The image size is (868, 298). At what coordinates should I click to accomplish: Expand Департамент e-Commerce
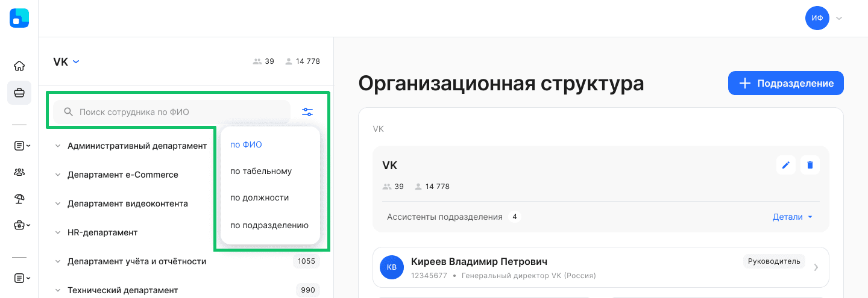point(58,175)
